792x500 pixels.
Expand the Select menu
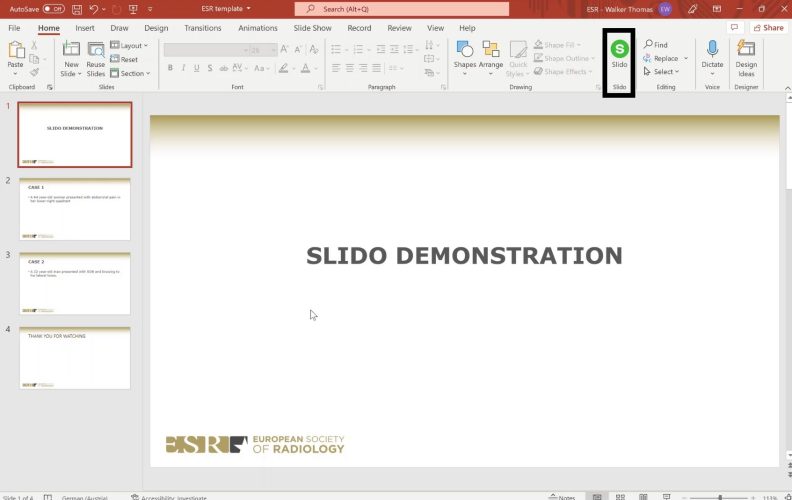[x=661, y=72]
